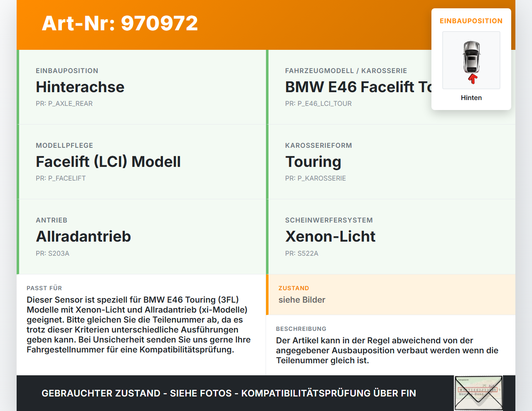This screenshot has width=532, height=411.
Task: Click the red arrow below the car
Action: point(473,78)
